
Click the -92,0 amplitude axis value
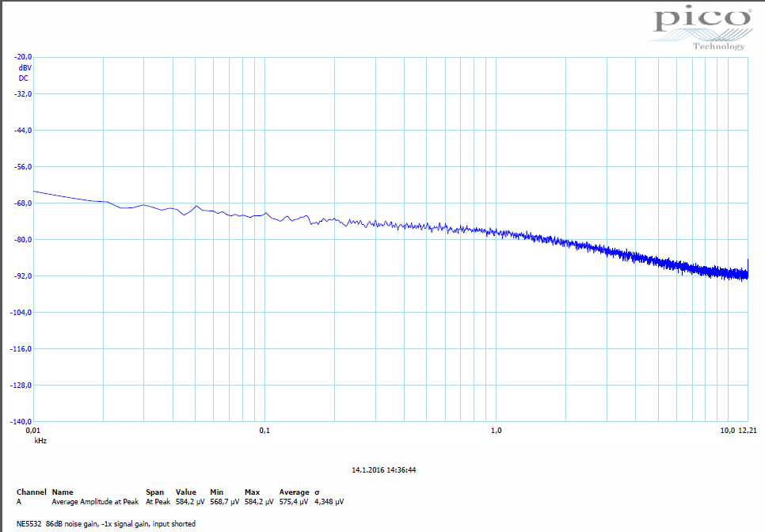(x=23, y=276)
